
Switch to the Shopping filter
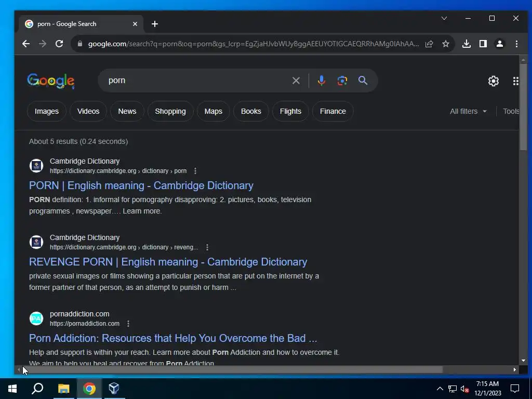[x=170, y=111]
